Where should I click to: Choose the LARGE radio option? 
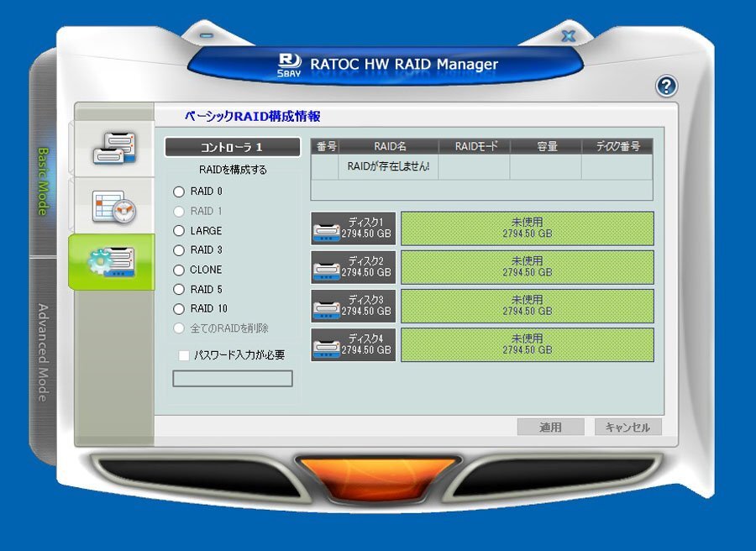click(x=179, y=231)
